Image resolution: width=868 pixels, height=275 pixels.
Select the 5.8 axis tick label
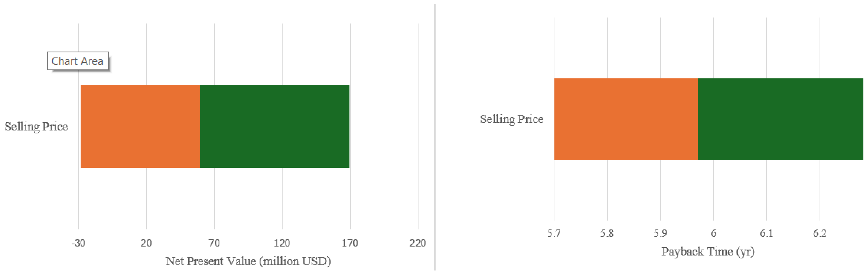(x=607, y=233)
